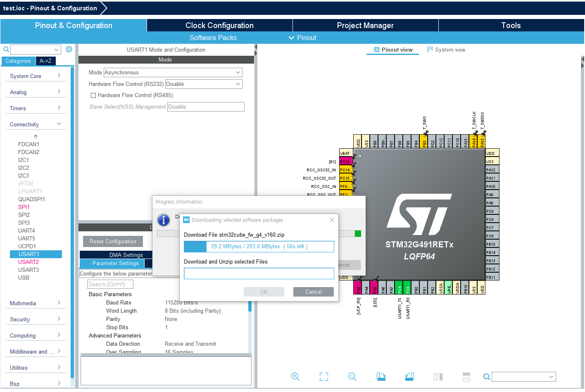585x392 pixels.
Task: Rotate the chip counter-clockwise
Action: click(x=409, y=376)
